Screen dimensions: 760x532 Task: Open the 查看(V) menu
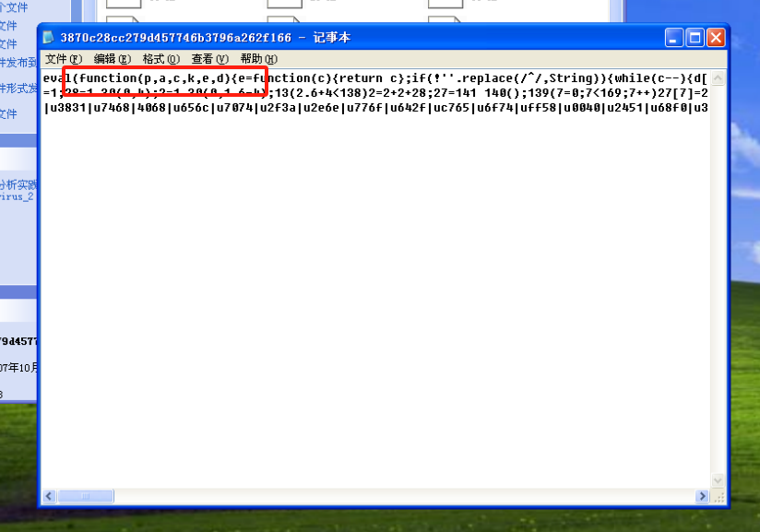210,59
